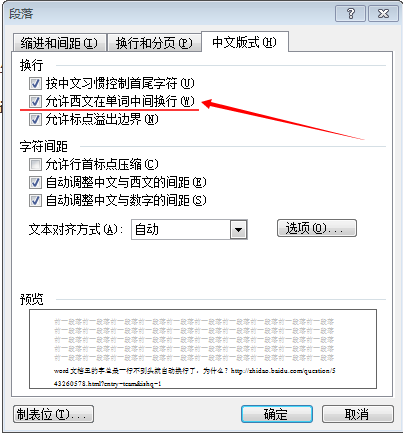Open the 制表位 tab stops button
This screenshot has height=433, width=403.
[x=53, y=414]
